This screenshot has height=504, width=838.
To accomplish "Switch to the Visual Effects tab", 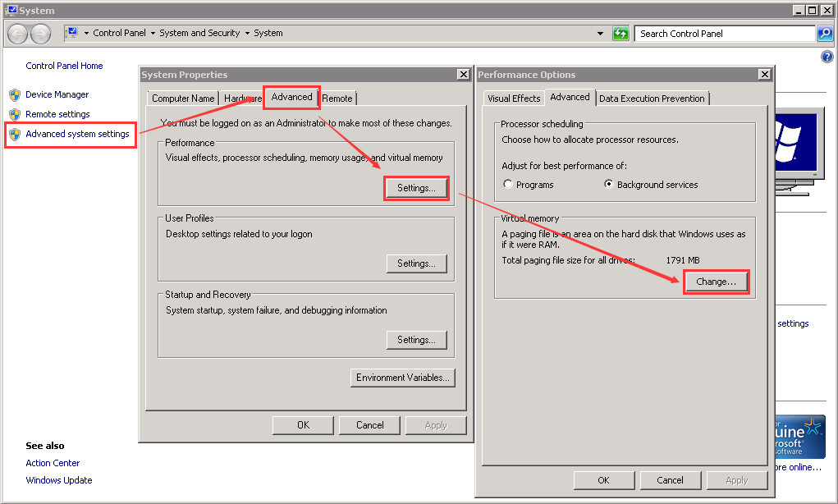I will click(x=514, y=99).
